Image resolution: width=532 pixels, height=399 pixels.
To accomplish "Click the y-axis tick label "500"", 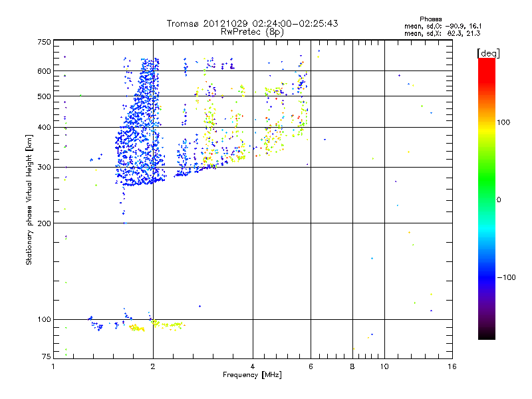I will coord(44,96).
